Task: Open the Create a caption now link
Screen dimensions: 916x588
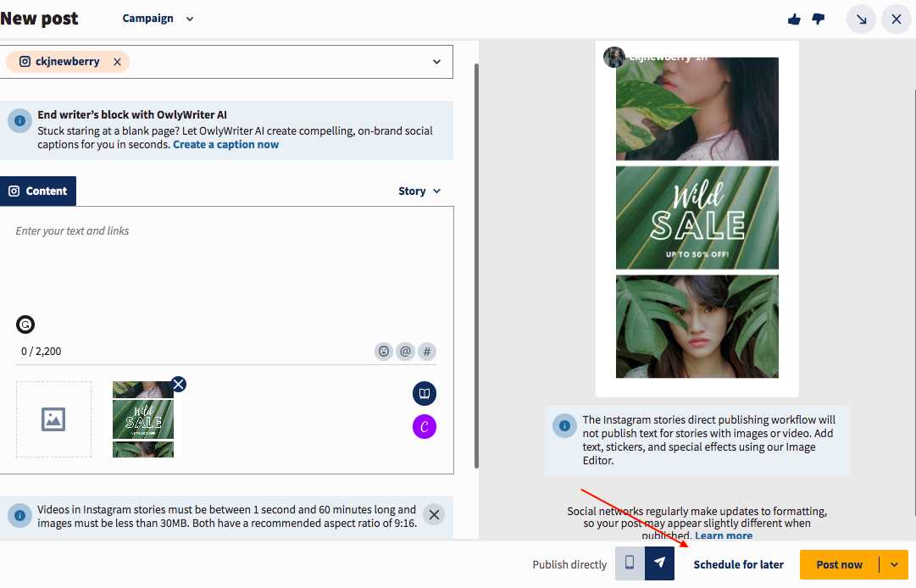Action: click(225, 145)
